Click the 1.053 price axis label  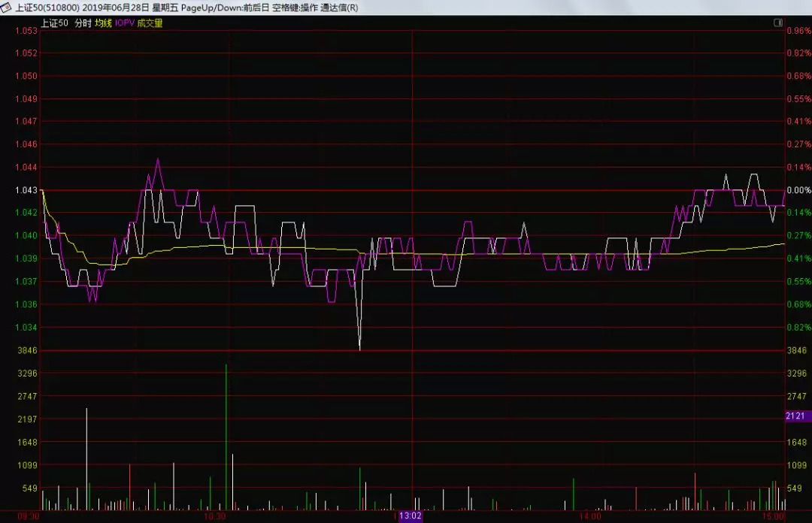pyautogui.click(x=26, y=31)
